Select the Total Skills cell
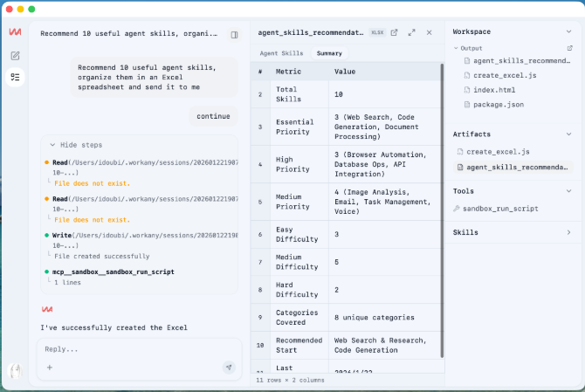The image size is (585, 392). (x=299, y=94)
